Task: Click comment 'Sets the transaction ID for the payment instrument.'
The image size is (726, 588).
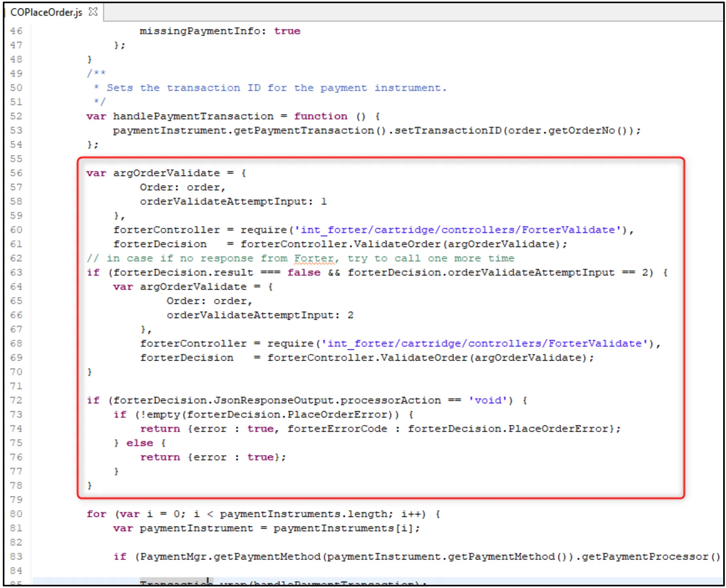Action: pyautogui.click(x=277, y=88)
